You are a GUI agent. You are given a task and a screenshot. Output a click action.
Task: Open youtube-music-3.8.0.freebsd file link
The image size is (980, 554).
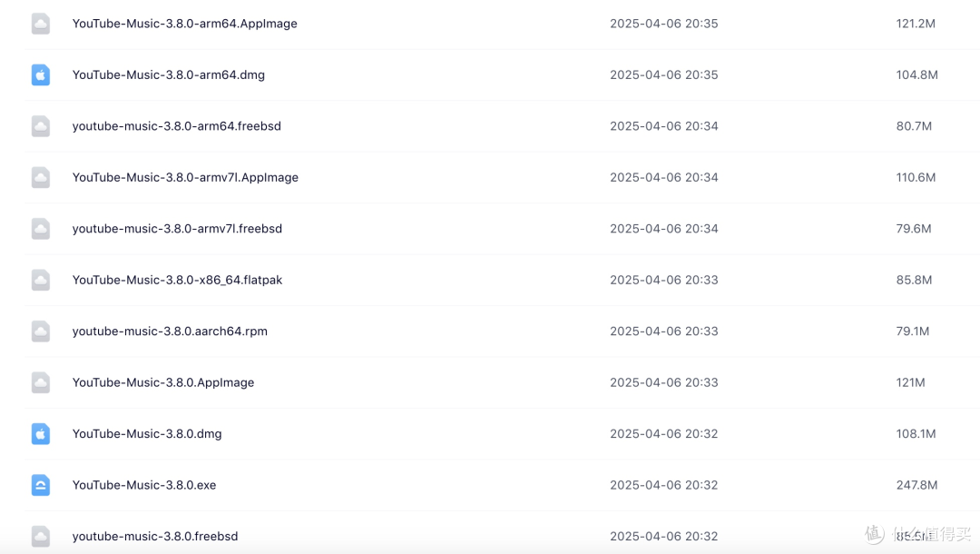(155, 536)
